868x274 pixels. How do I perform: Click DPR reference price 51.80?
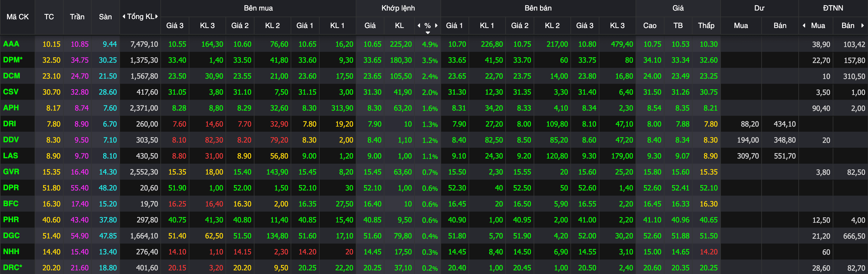(51, 188)
